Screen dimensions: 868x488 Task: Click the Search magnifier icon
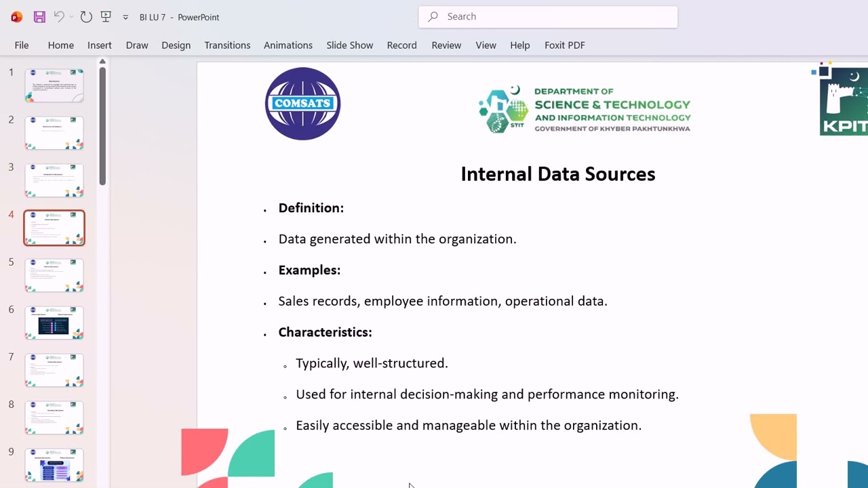433,16
